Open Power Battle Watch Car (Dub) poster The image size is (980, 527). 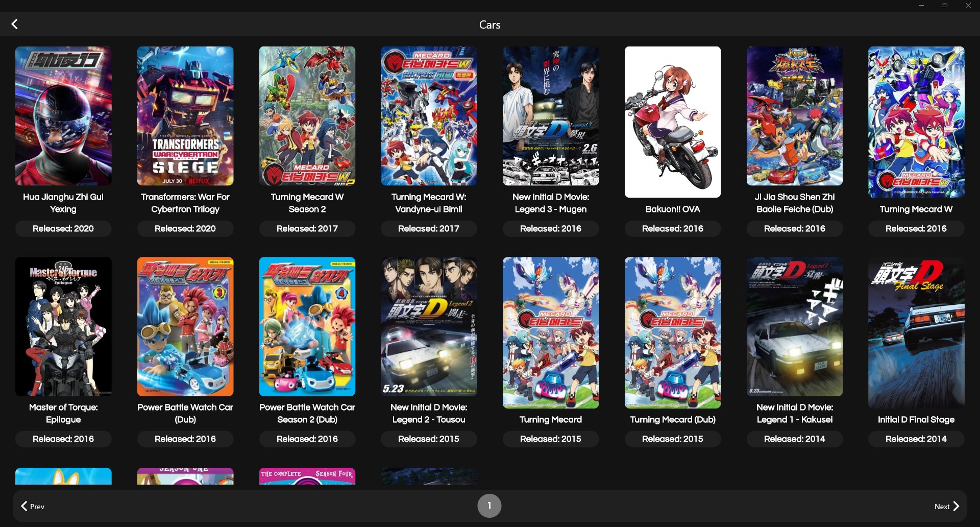pyautogui.click(x=185, y=326)
